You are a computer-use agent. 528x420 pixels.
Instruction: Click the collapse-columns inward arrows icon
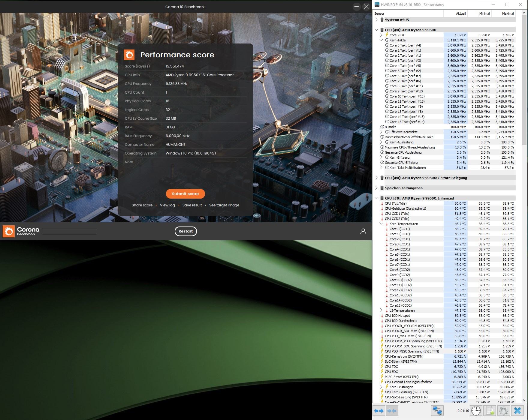[391, 411]
